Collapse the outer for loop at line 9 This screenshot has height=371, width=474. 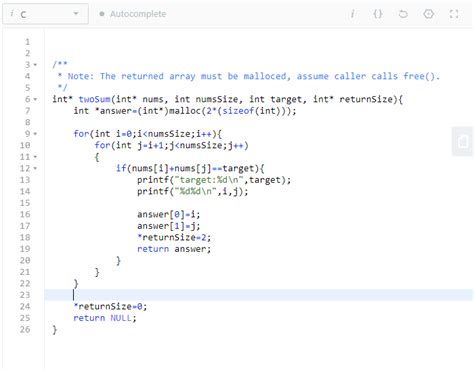tap(35, 134)
